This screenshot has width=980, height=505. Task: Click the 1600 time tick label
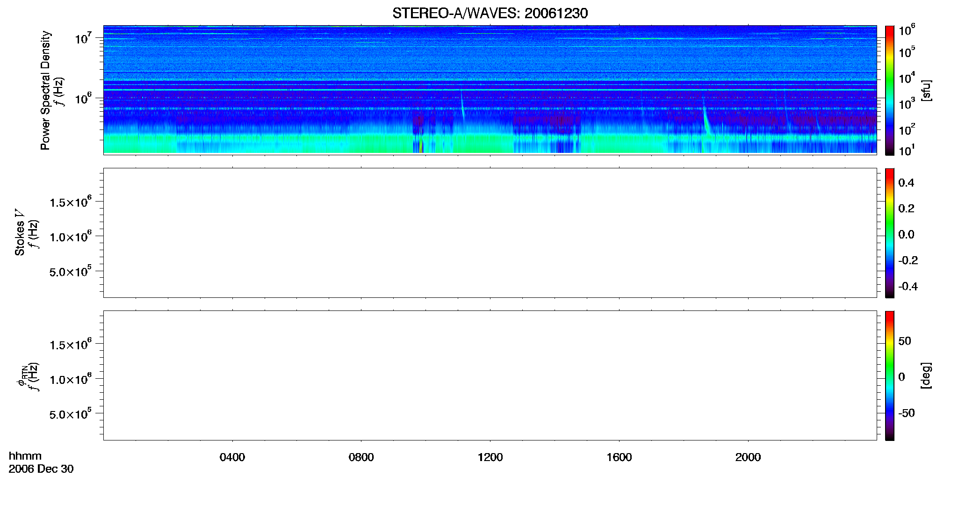(x=619, y=457)
